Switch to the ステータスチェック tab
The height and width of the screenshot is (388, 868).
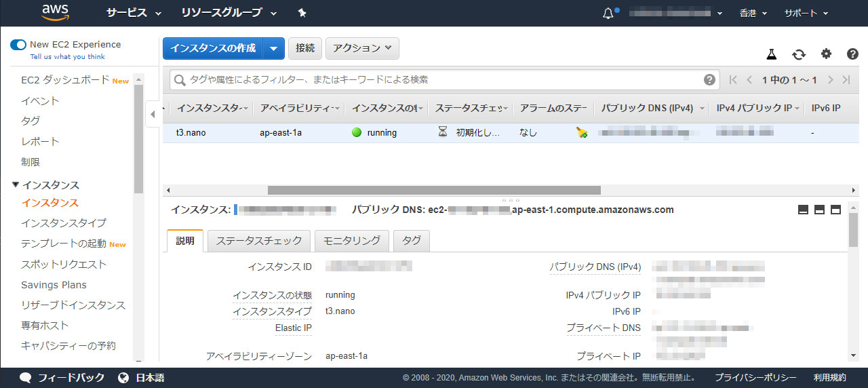pyautogui.click(x=259, y=241)
